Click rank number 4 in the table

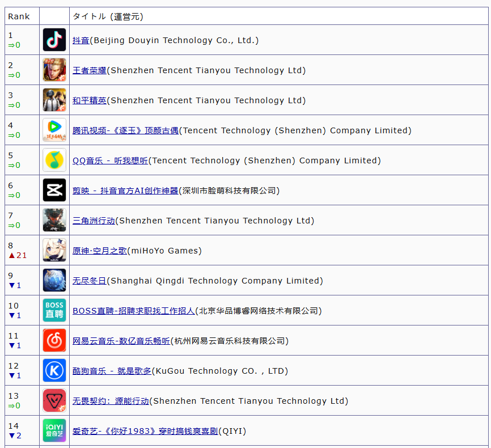pos(11,125)
